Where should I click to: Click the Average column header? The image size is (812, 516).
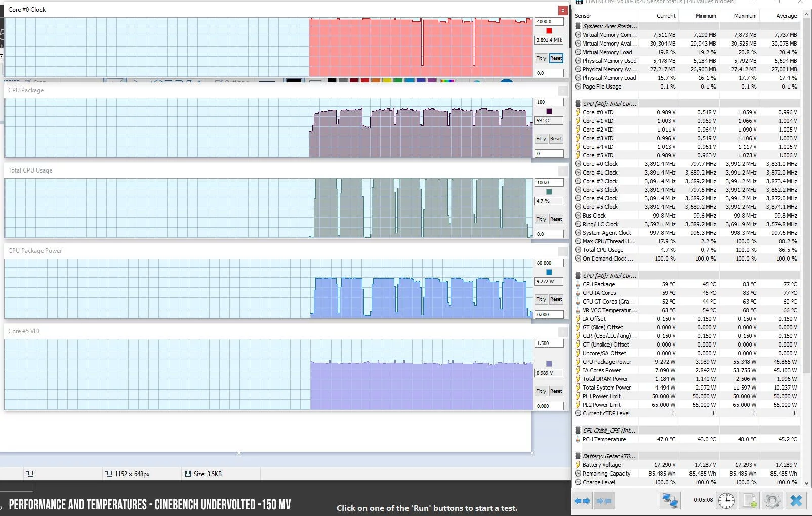coord(780,16)
